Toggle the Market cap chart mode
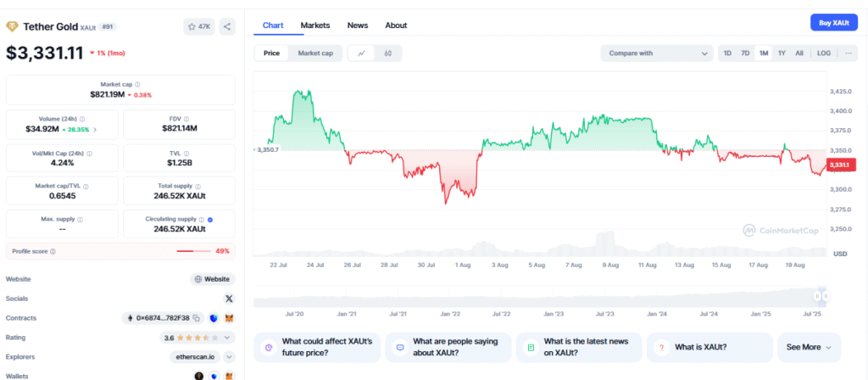This screenshot has width=868, height=380. (315, 53)
